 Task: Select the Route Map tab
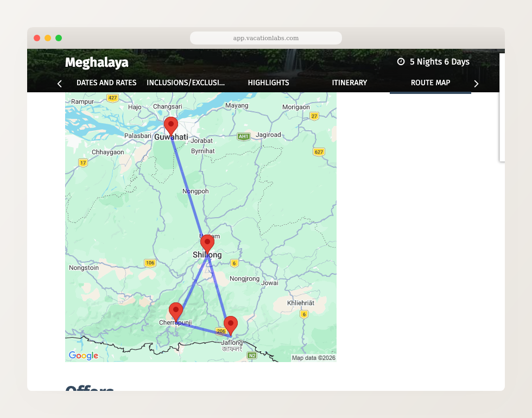(430, 83)
